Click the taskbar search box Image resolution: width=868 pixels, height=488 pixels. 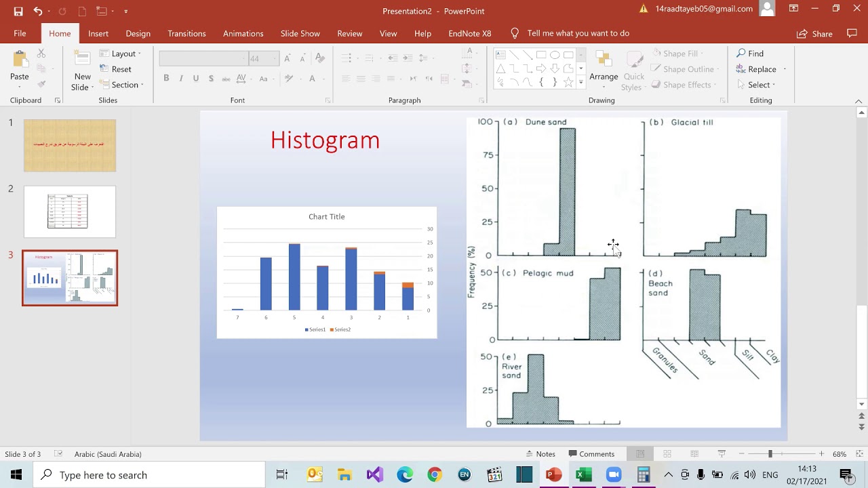149,474
